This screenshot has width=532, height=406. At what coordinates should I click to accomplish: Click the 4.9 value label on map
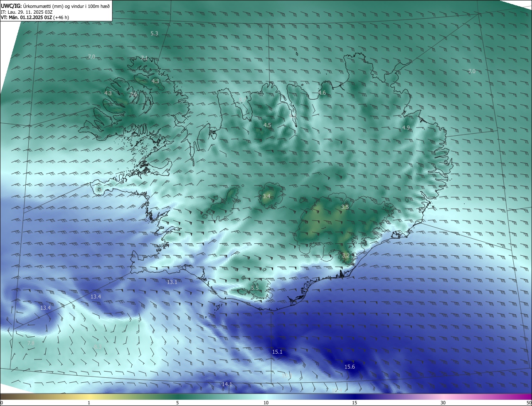(406, 128)
